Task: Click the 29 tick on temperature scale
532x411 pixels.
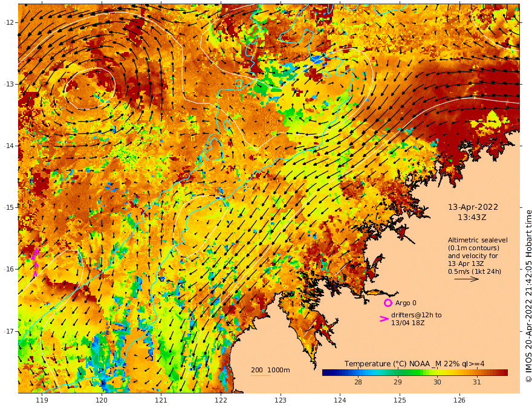Action: pyautogui.click(x=398, y=382)
